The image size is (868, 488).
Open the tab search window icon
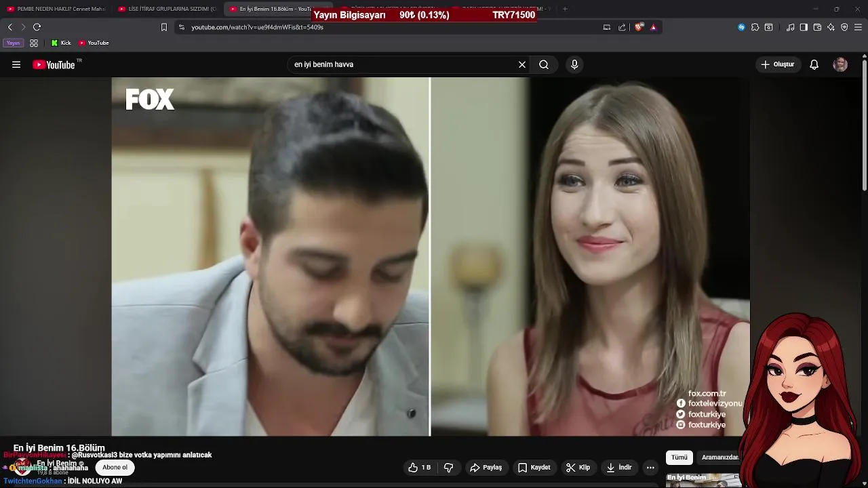pyautogui.click(x=768, y=27)
